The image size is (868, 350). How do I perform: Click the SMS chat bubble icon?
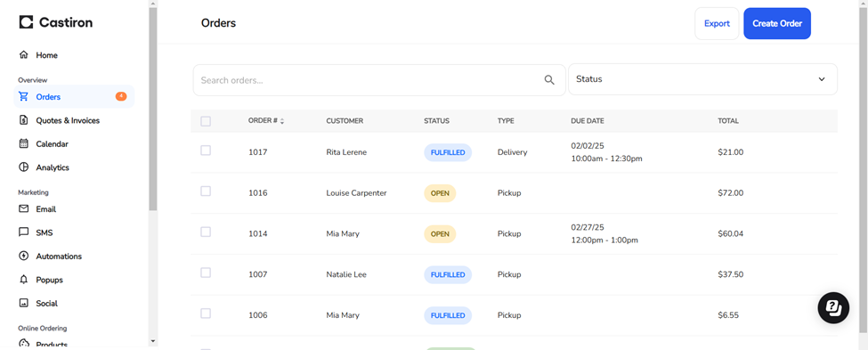coord(23,232)
